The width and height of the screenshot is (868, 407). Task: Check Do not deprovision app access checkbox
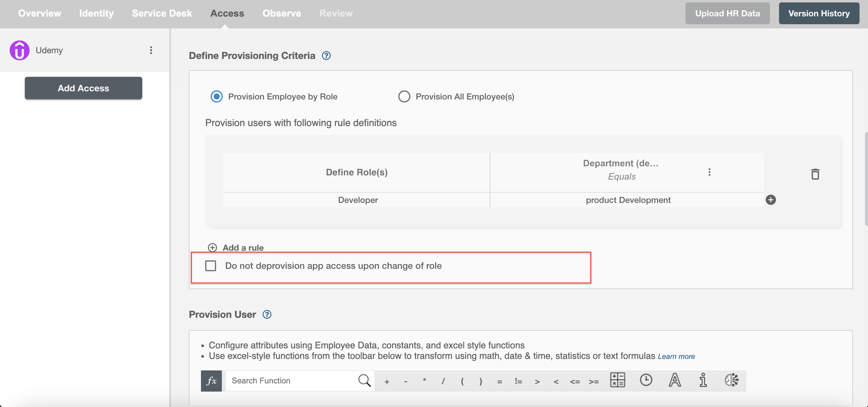pyautogui.click(x=211, y=266)
